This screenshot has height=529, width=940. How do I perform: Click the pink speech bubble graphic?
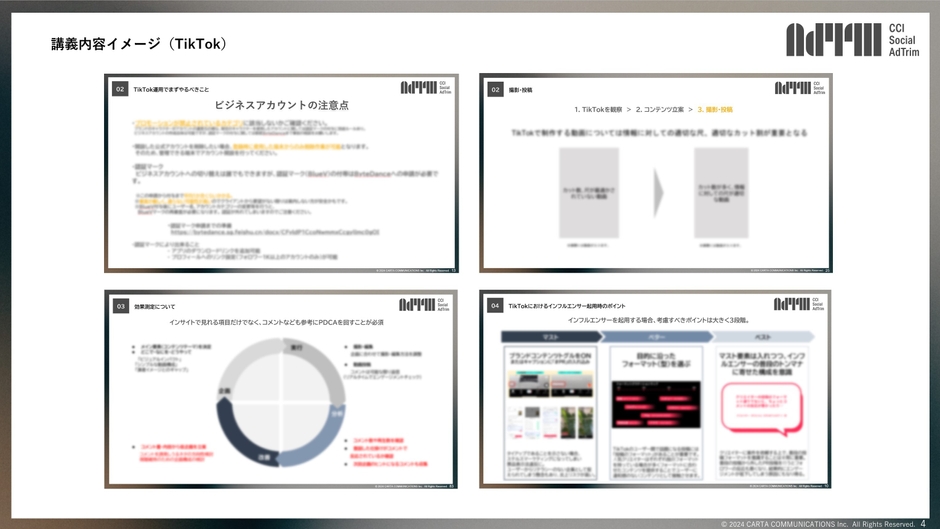click(x=761, y=409)
